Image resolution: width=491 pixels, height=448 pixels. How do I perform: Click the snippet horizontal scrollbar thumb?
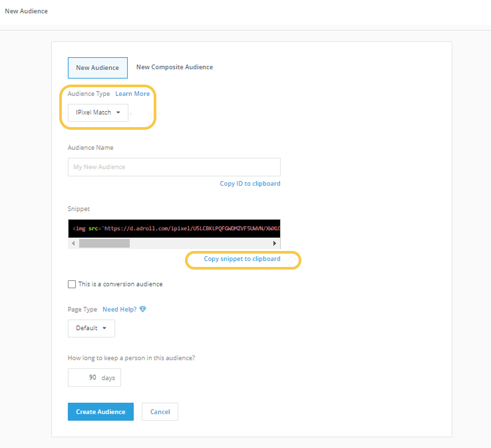pos(104,244)
